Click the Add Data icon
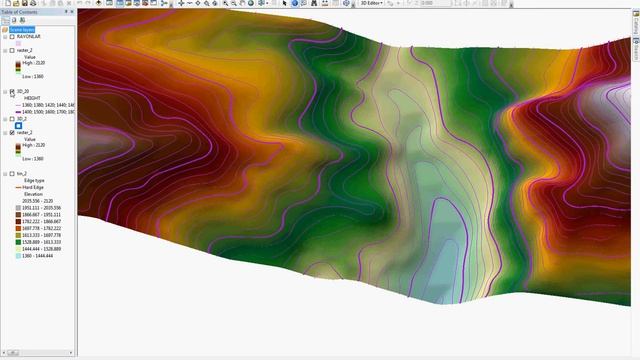This screenshot has height=360, width=640. (98, 3)
